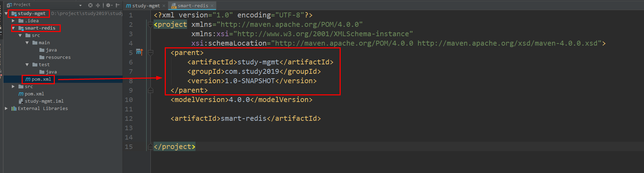The width and height of the screenshot is (644, 173).
Task: Select the .idea folder
Action: tap(32, 21)
